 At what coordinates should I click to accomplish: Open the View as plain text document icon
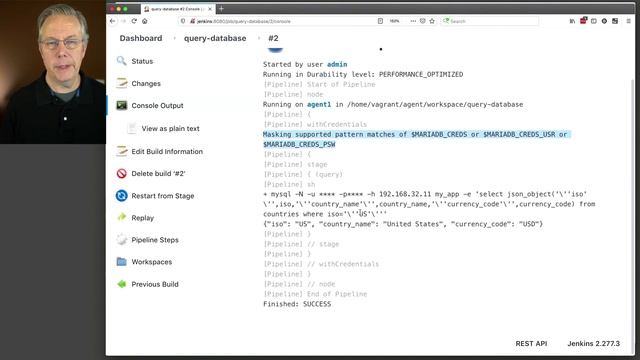pyautogui.click(x=131, y=128)
